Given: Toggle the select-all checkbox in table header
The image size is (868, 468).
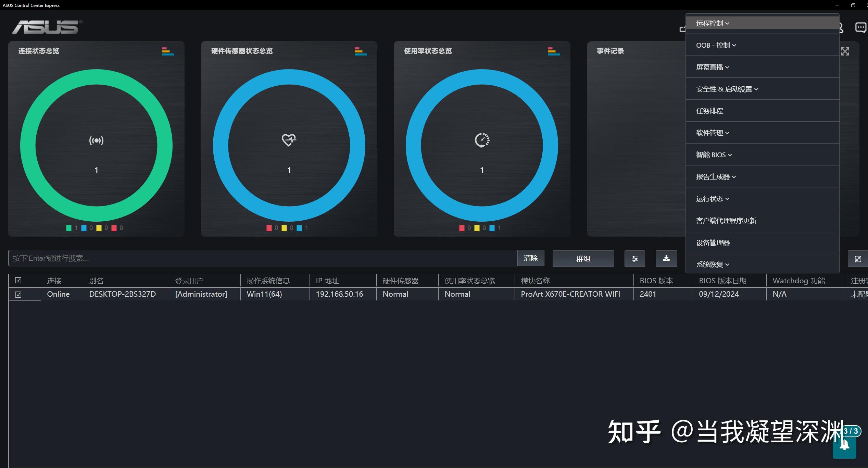Looking at the screenshot, I should pos(18,280).
